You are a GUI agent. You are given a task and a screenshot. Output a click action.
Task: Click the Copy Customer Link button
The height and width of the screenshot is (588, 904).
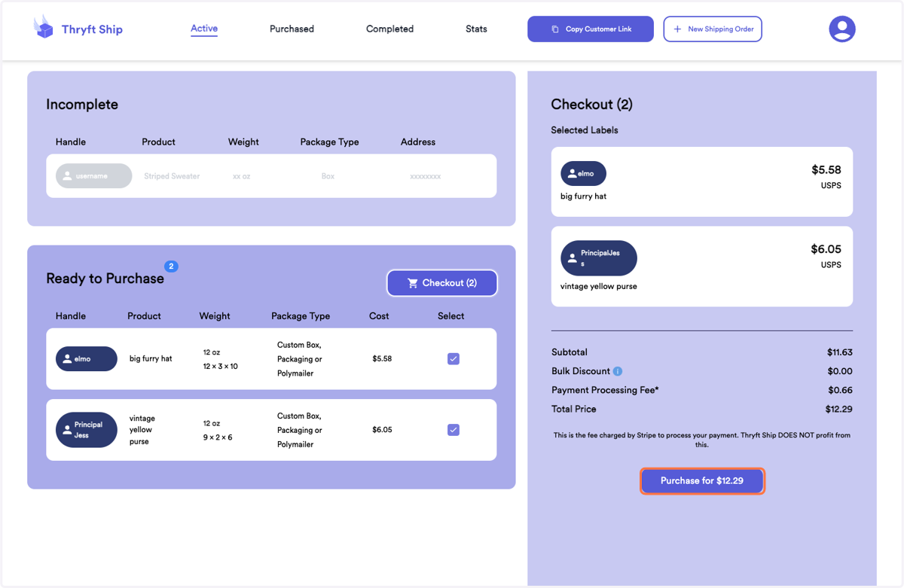[591, 29]
